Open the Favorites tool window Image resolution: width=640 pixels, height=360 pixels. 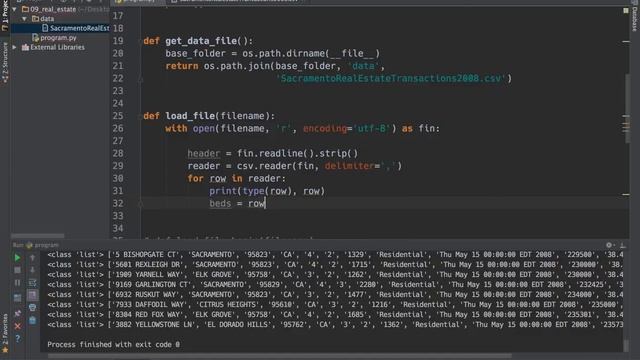[5, 333]
